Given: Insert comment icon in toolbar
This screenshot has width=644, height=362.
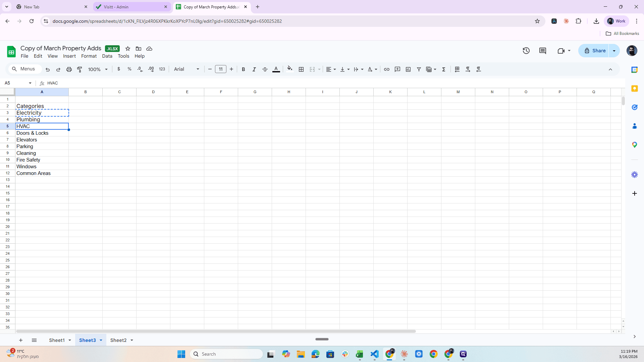Looking at the screenshot, I should click(397, 69).
